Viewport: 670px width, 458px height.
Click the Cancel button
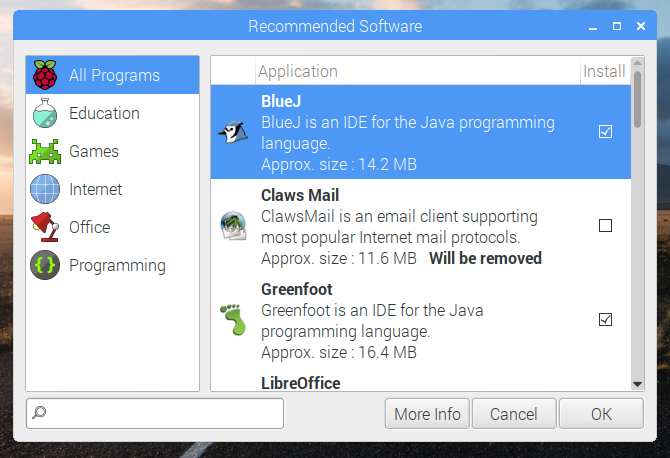(514, 414)
